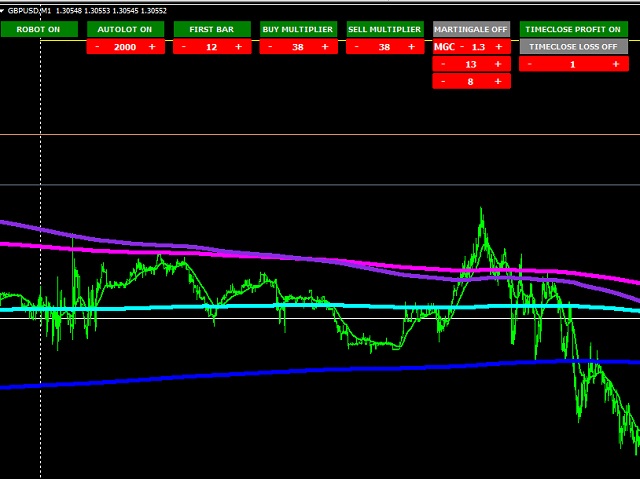Click the martingale value 13
The width and height of the screenshot is (640, 480).
click(x=471, y=64)
